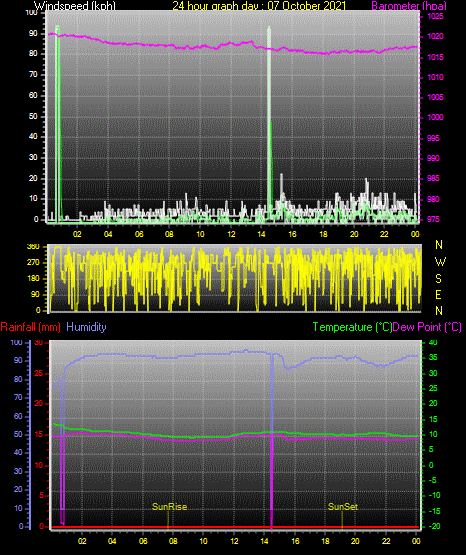Screen dimensions: 466x555
Task: Click the 90 windspeed scale value
Action: tap(33, 34)
